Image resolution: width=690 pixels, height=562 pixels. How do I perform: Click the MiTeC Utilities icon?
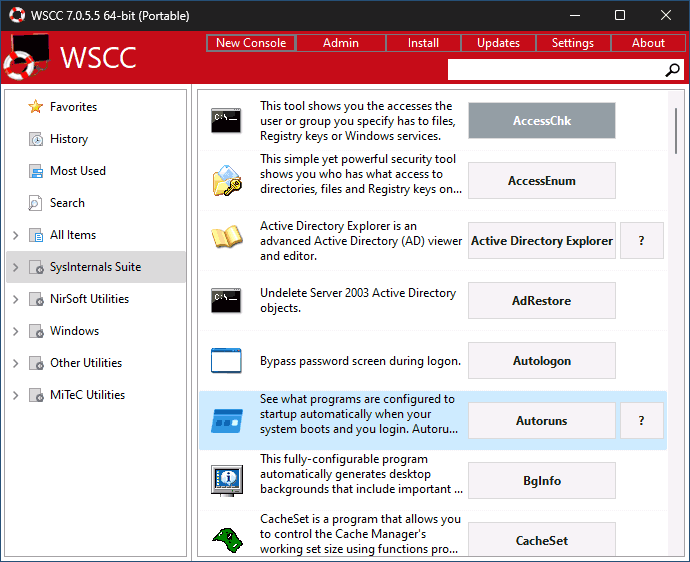[36, 395]
